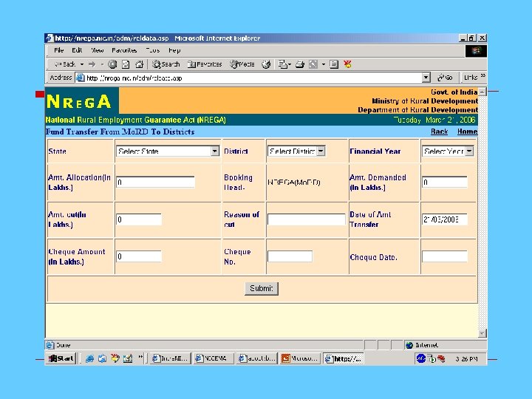Open the Tools menu
532x399 pixels.
pos(153,50)
